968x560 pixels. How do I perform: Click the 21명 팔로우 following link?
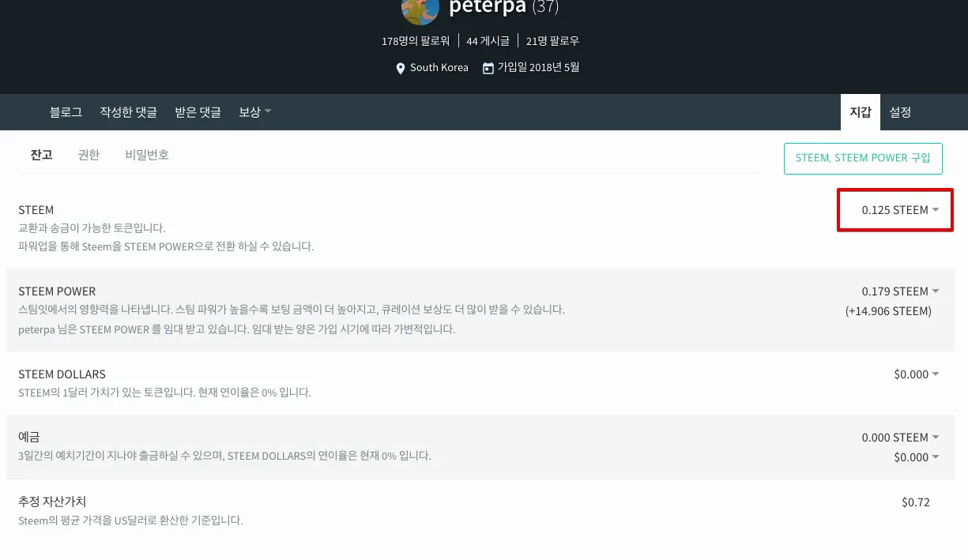pyautogui.click(x=552, y=40)
